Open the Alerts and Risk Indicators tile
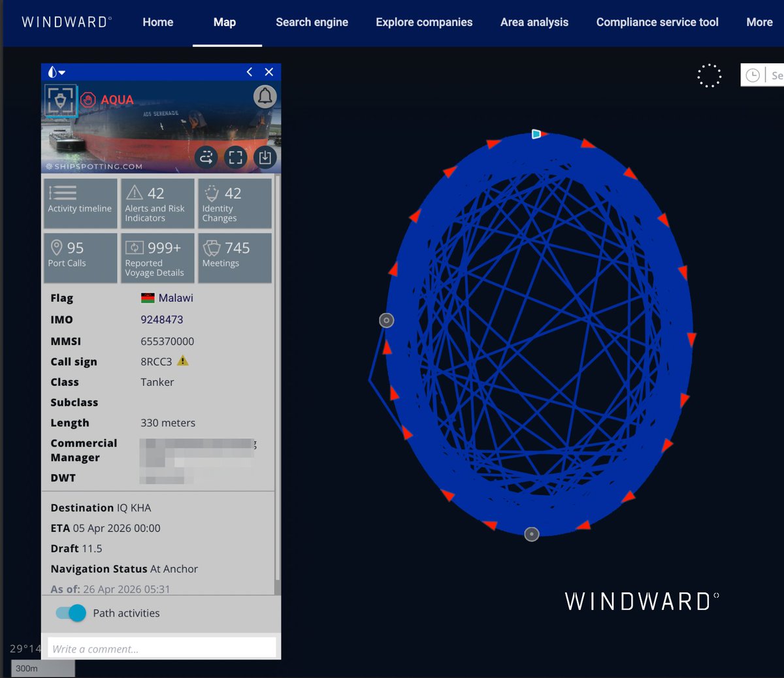The image size is (784, 678). click(157, 204)
